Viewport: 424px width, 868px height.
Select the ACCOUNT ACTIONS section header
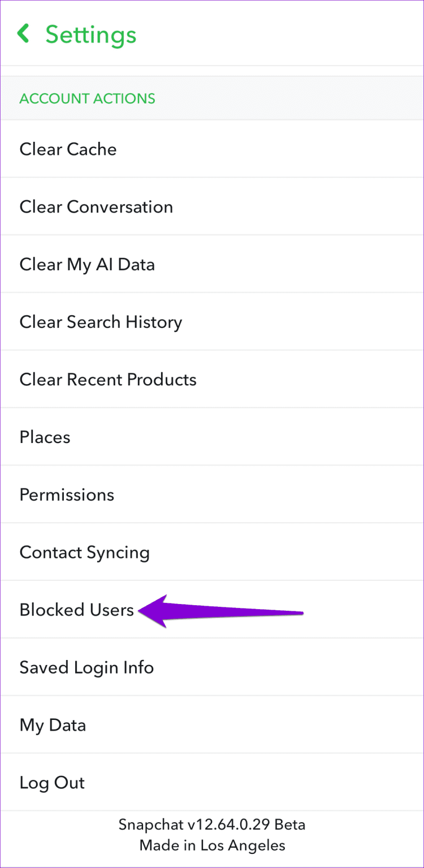(x=86, y=98)
